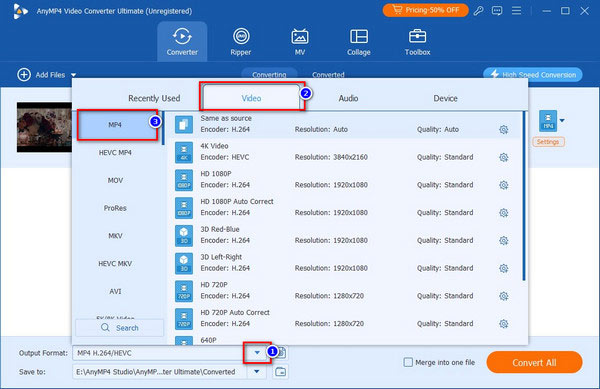Click the Search formats field

coord(120,328)
